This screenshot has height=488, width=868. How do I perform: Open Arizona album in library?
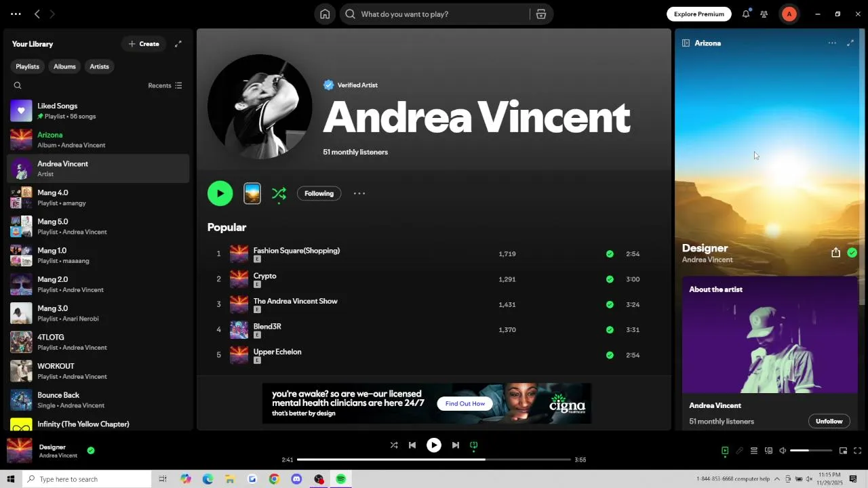pyautogui.click(x=98, y=140)
